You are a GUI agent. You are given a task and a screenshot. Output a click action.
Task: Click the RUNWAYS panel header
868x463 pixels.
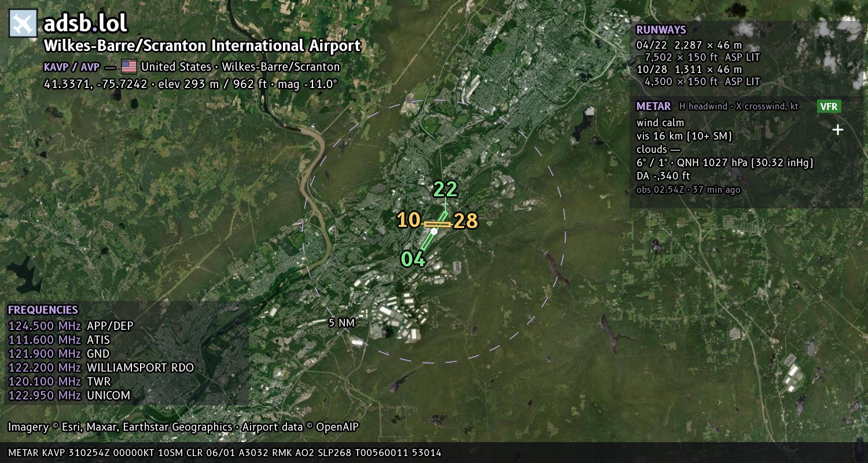pyautogui.click(x=661, y=30)
